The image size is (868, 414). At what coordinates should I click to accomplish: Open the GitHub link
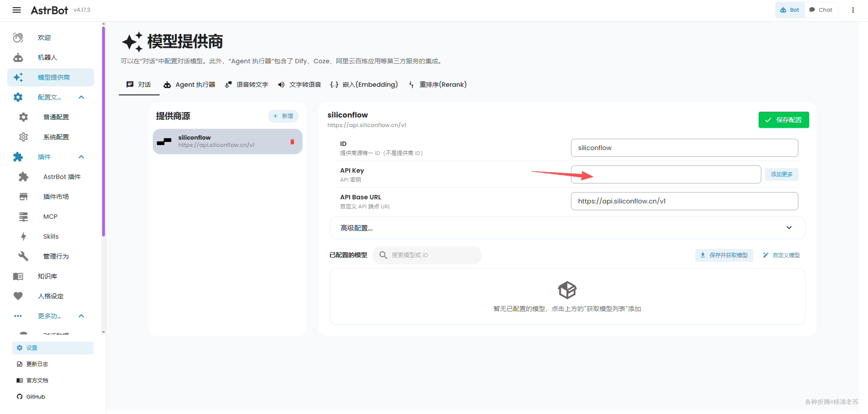tap(53, 396)
